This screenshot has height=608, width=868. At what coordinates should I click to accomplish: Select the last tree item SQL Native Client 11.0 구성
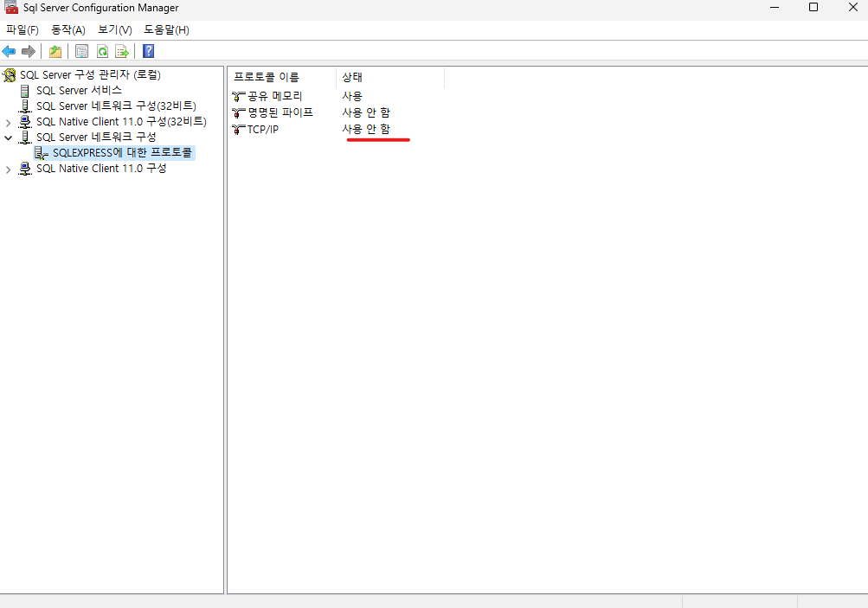click(x=101, y=168)
